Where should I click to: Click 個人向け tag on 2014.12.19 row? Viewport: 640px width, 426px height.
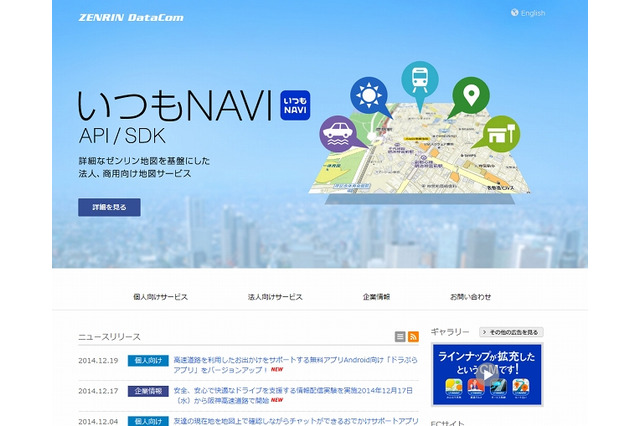tap(148, 360)
